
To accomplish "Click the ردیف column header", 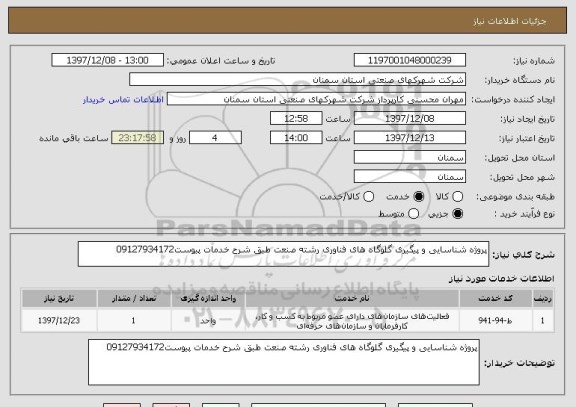I will [543, 298].
